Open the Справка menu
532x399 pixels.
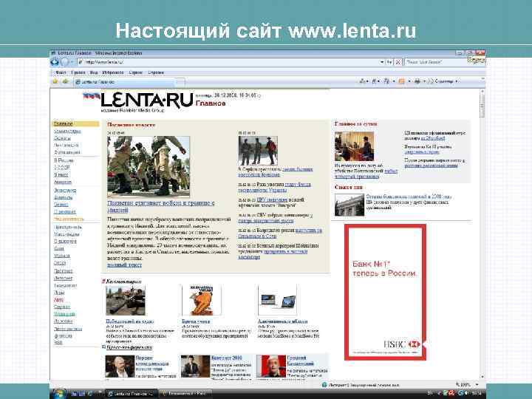click(x=156, y=72)
